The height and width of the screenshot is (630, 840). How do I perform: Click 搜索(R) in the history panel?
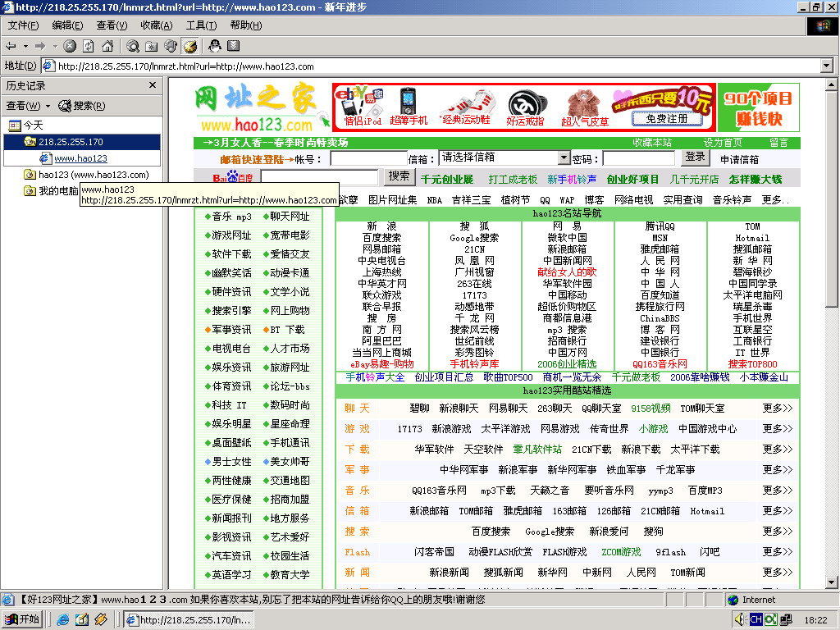(82, 106)
